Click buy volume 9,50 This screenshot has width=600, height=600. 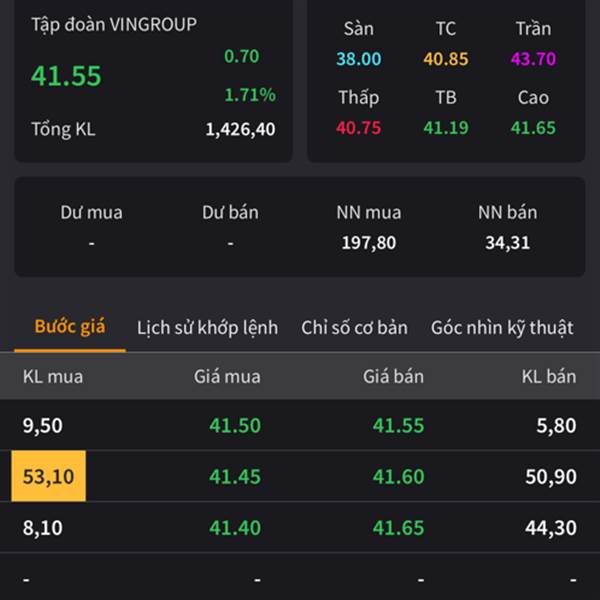click(x=42, y=426)
